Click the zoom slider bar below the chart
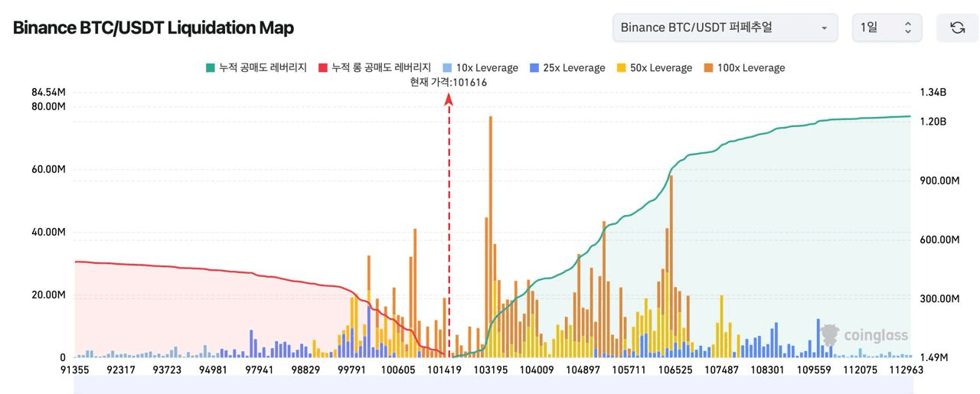The image size is (980, 394). [492, 386]
